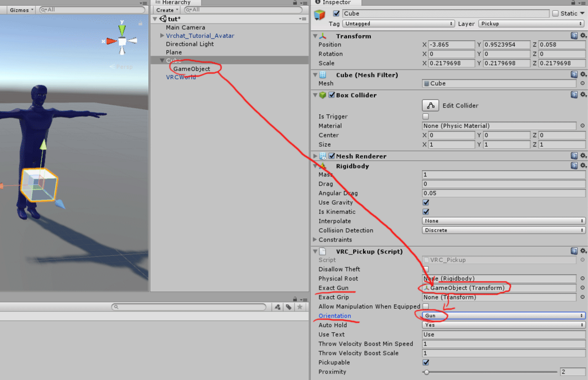
Task: Expand the Constraints section
Action: point(315,240)
